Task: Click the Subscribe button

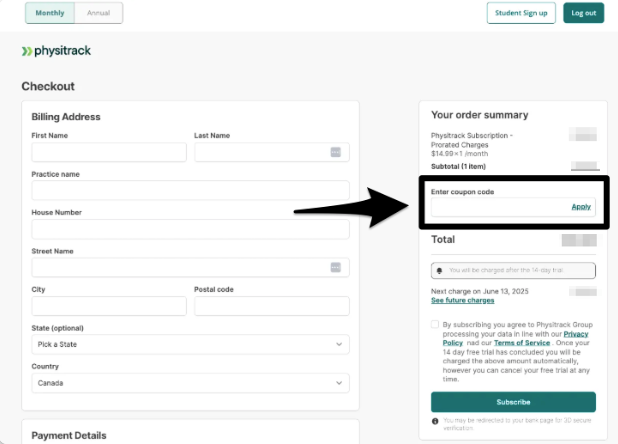Action: pos(513,402)
